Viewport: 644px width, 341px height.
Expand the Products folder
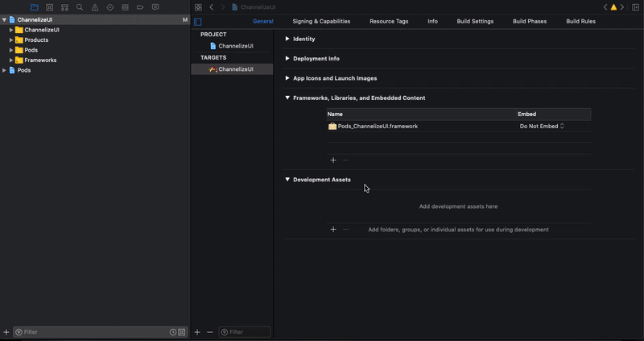[11, 40]
